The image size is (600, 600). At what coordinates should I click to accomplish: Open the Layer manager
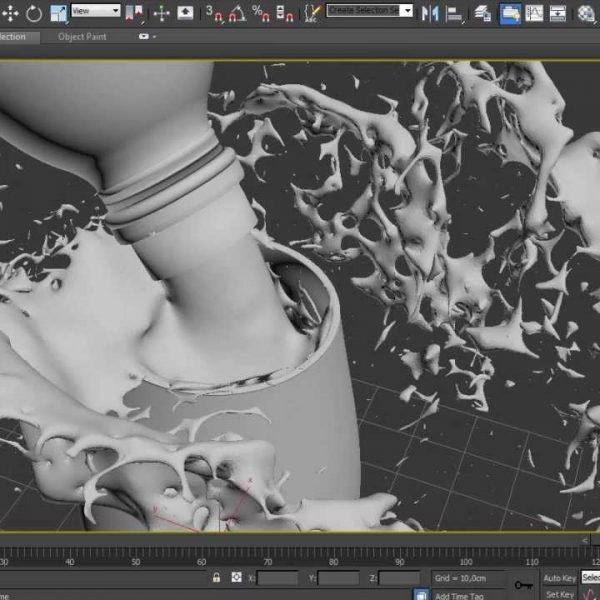click(x=482, y=13)
